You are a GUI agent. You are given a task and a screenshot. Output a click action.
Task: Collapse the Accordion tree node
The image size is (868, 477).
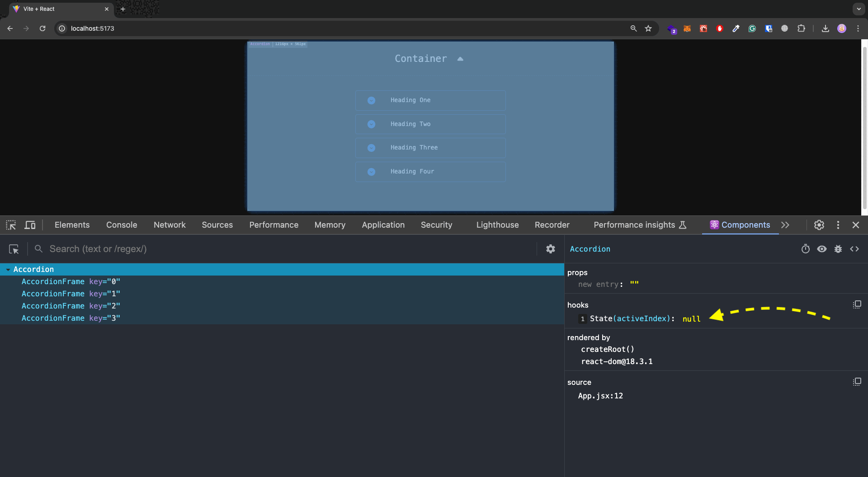[8, 269]
